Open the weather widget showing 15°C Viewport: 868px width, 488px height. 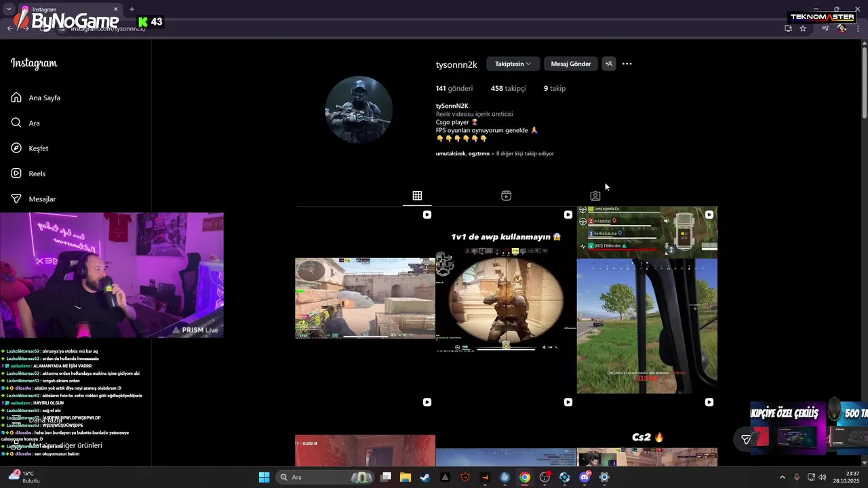[x=25, y=477]
